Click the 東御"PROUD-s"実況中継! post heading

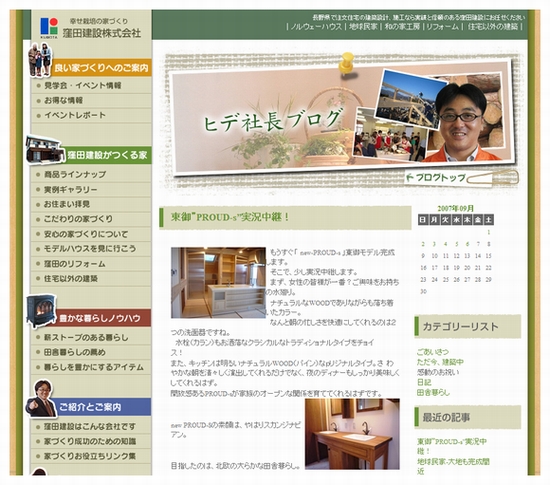pyautogui.click(x=230, y=217)
